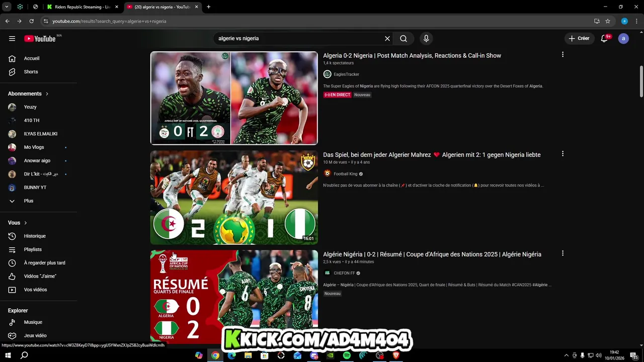Image resolution: width=644 pixels, height=362 pixels.
Task: Expand the Abonnements section
Action: pos(28,94)
